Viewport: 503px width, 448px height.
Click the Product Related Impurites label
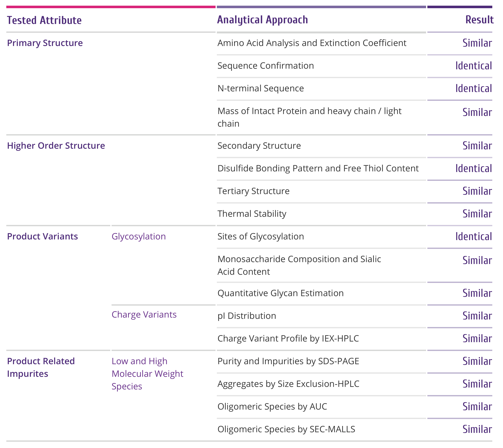[41, 368]
